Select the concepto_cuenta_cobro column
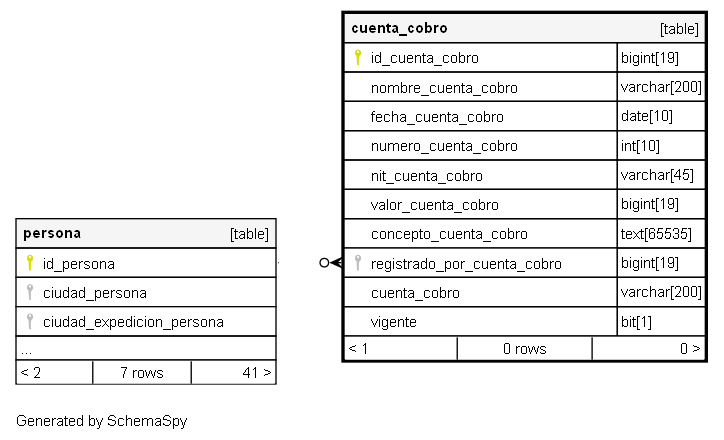The height and width of the screenshot is (440, 724). [449, 234]
